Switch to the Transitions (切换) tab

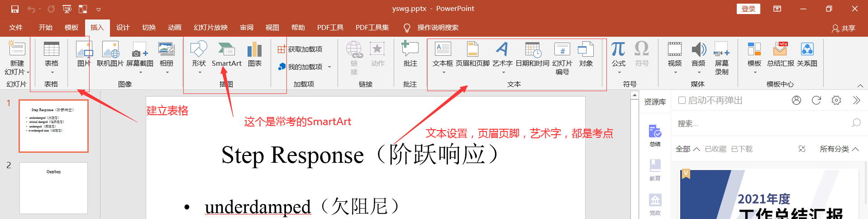(x=149, y=28)
